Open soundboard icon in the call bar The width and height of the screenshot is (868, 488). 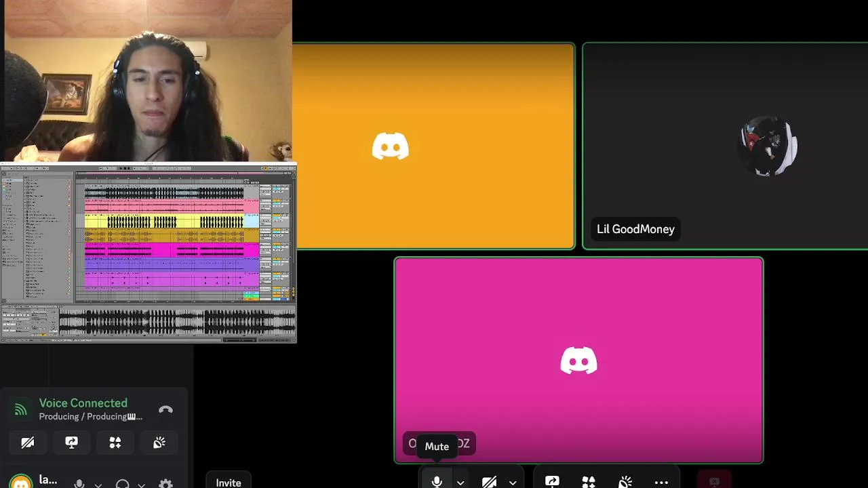coord(625,481)
